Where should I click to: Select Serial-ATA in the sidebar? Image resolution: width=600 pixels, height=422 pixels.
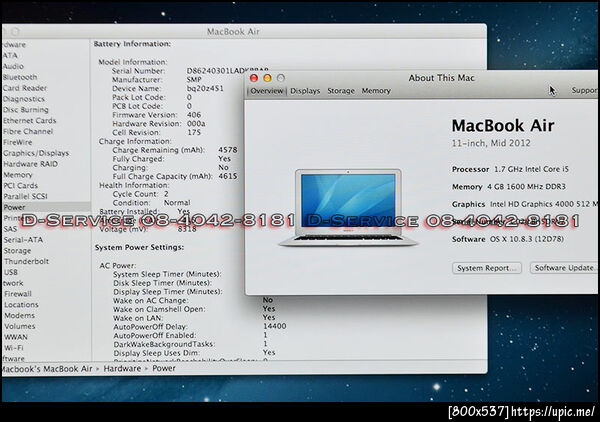(23, 240)
